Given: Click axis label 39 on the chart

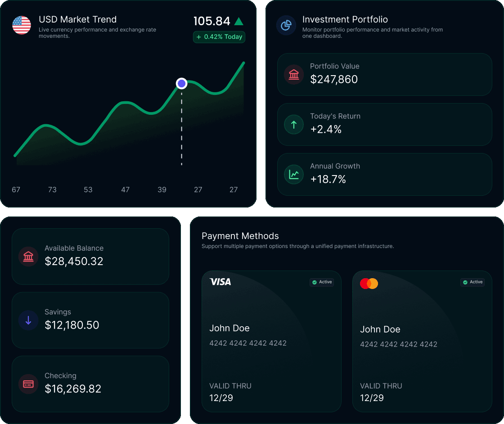Looking at the screenshot, I should 162,189.
